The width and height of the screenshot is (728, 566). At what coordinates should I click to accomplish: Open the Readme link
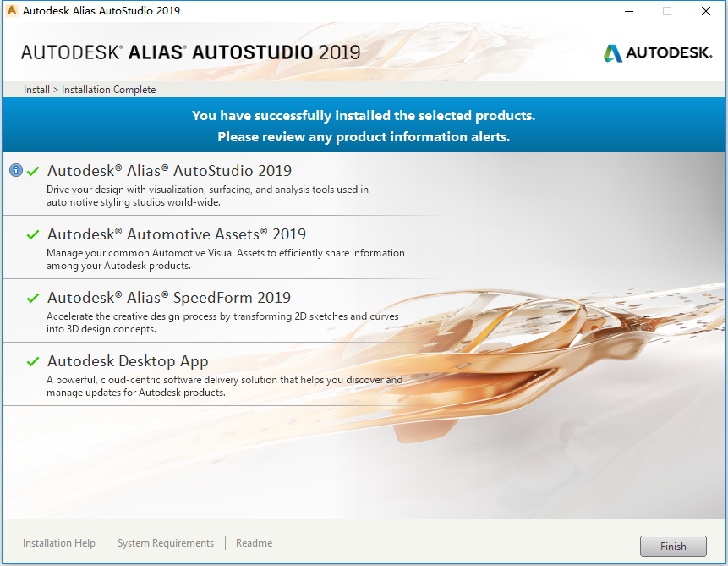(x=254, y=543)
